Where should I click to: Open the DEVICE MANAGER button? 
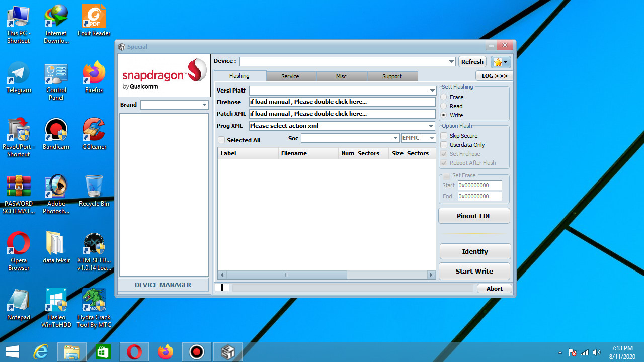click(x=163, y=285)
